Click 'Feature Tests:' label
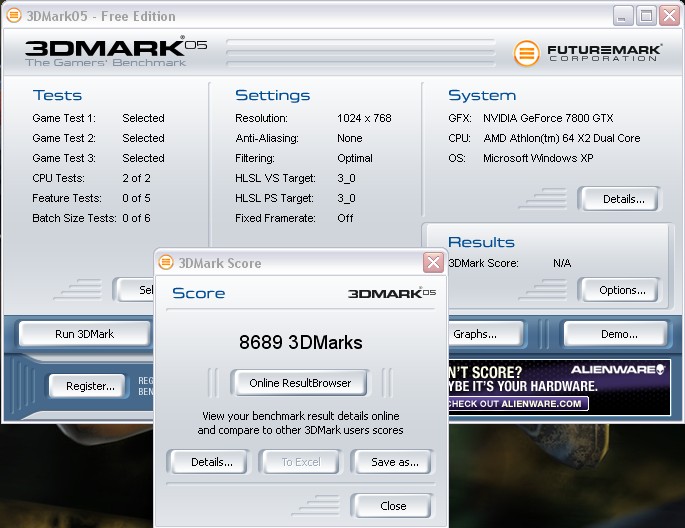 (x=67, y=198)
